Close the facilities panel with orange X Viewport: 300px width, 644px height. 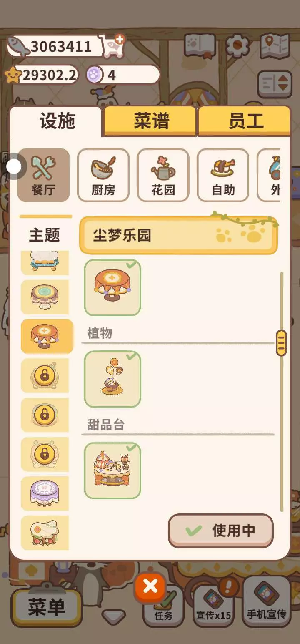coord(150,586)
